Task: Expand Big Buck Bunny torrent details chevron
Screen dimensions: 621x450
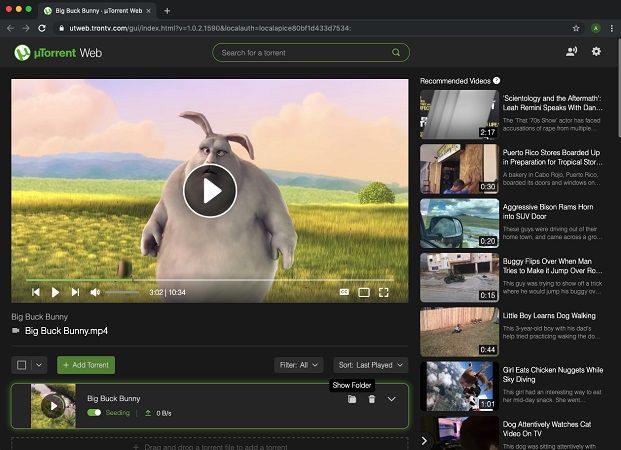Action: pyautogui.click(x=391, y=399)
